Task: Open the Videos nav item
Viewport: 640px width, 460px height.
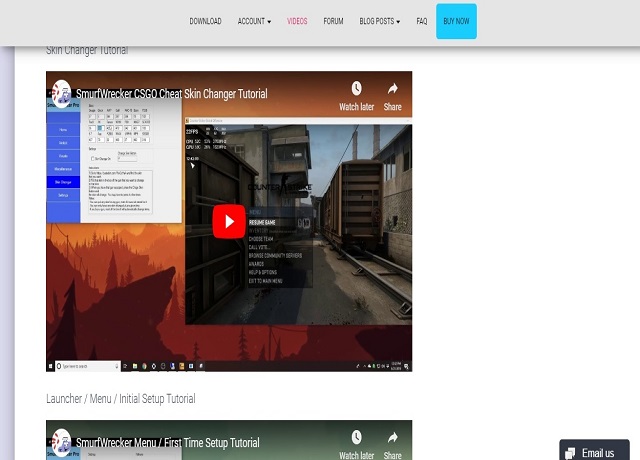Action: pyautogui.click(x=297, y=21)
